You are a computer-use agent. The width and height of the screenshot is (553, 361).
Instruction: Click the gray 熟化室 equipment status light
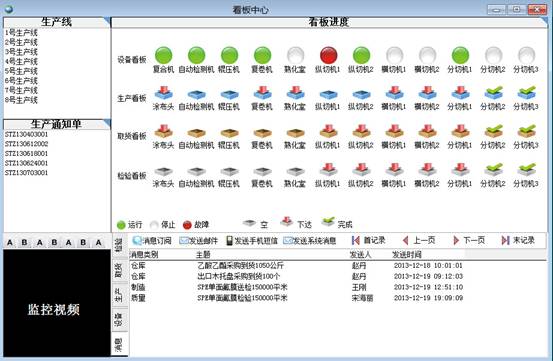(x=295, y=55)
